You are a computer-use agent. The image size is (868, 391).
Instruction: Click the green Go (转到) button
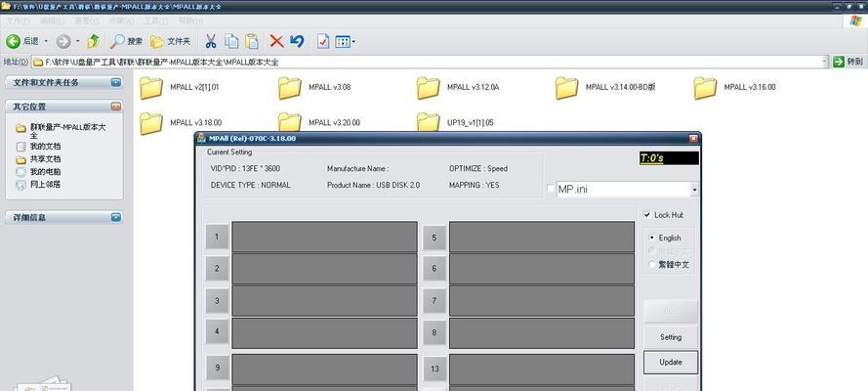847,62
